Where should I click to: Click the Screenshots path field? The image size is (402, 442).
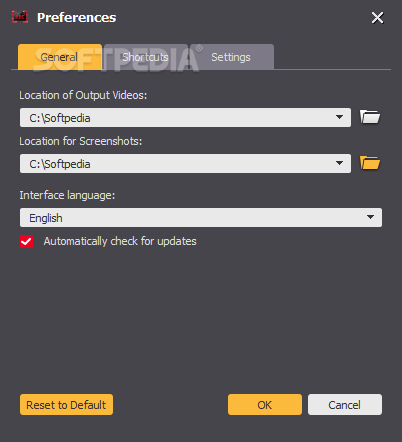pos(185,163)
